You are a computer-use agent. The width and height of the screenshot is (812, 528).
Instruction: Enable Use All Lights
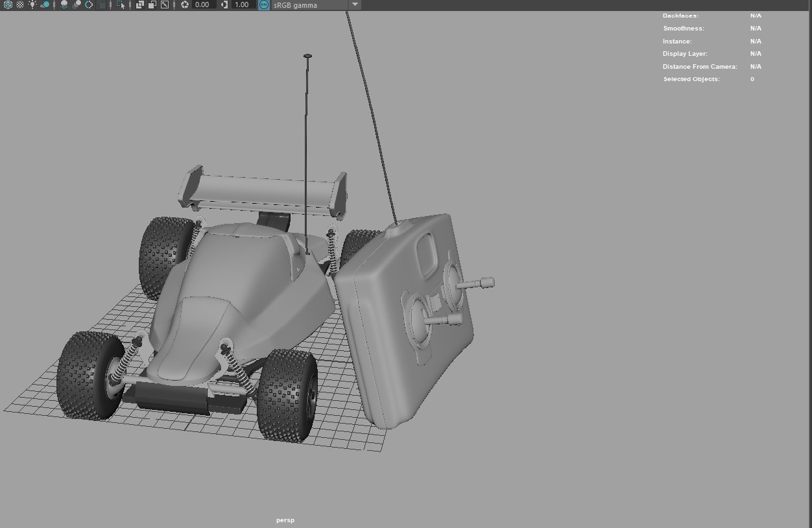31,5
